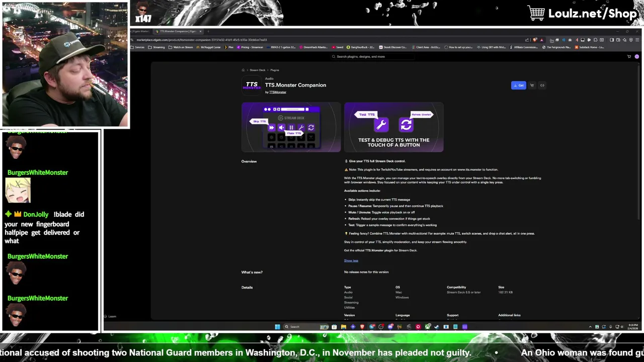Click Streaming type under Details
This screenshot has height=362, width=644.
351,302
